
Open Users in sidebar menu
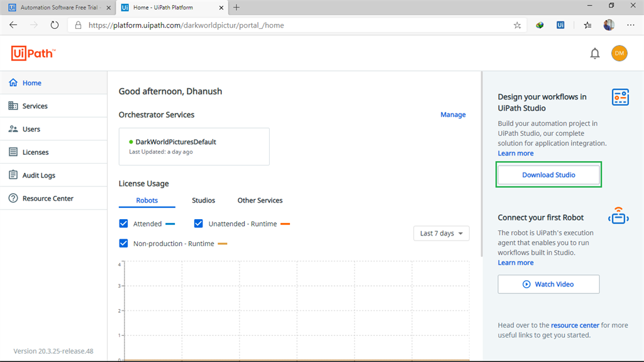[x=53, y=129]
